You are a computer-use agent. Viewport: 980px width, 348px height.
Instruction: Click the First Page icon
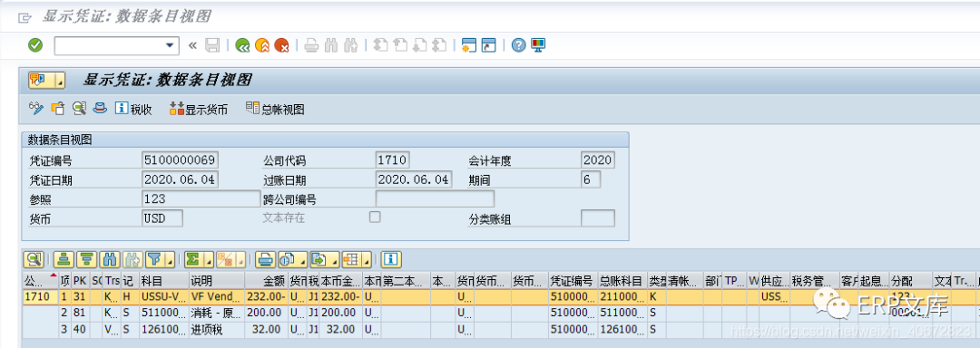click(380, 45)
